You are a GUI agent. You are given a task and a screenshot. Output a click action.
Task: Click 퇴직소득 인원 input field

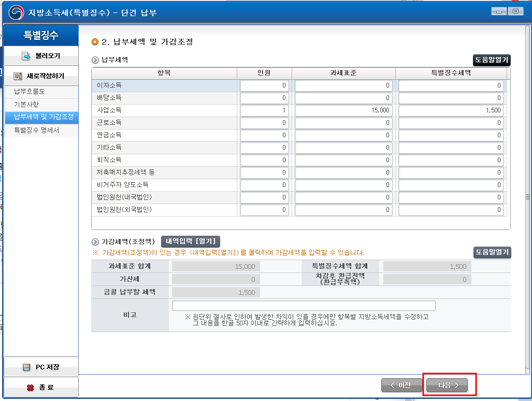click(264, 161)
